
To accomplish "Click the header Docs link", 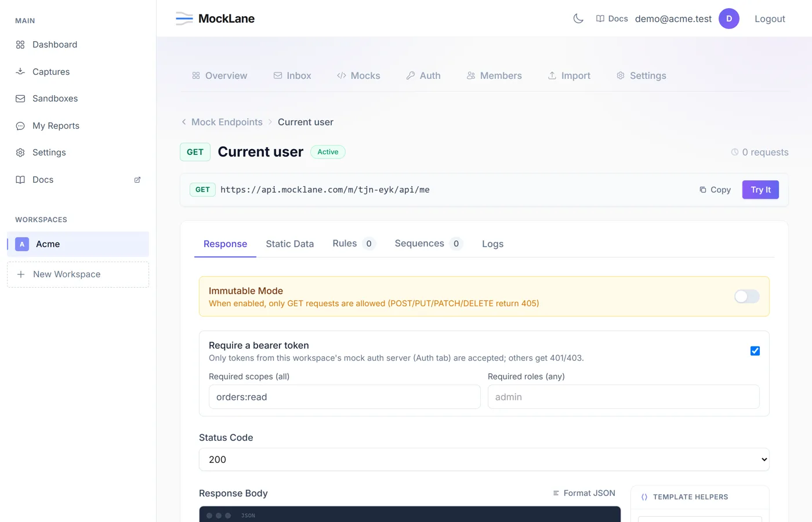I will 612,19.
